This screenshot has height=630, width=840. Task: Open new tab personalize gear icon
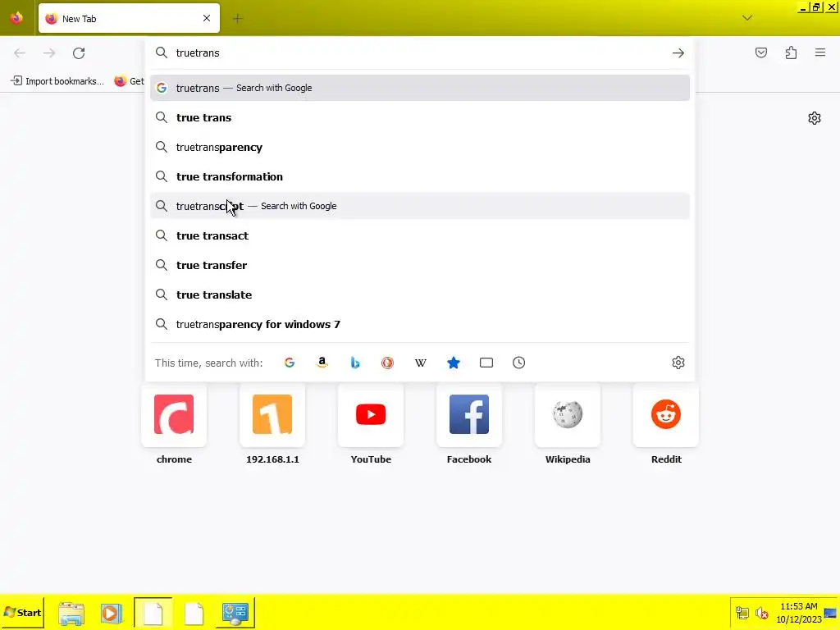[815, 118]
